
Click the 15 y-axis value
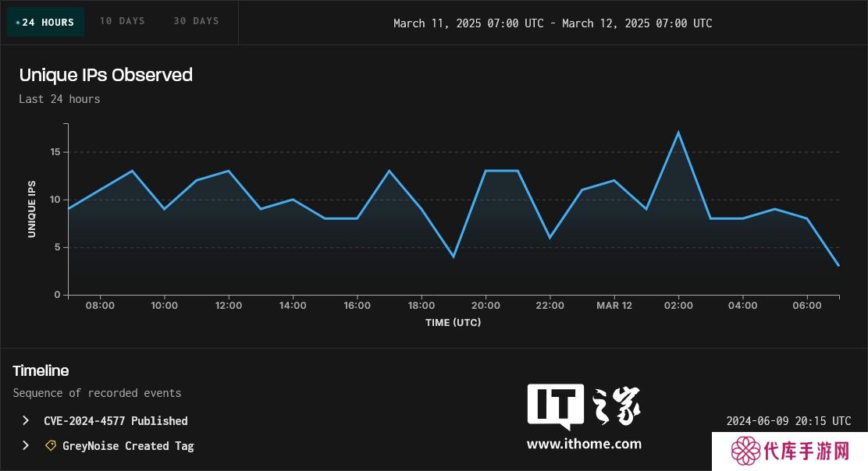[55, 151]
